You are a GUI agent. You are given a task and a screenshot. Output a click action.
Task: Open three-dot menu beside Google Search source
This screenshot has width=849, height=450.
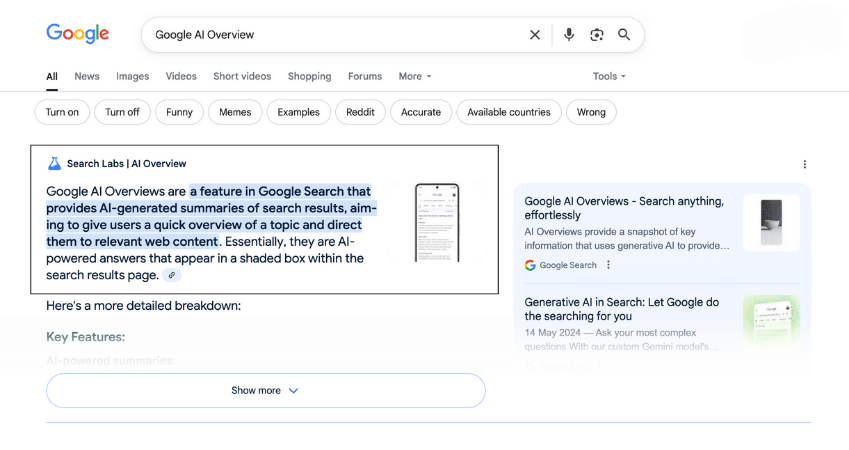608,265
